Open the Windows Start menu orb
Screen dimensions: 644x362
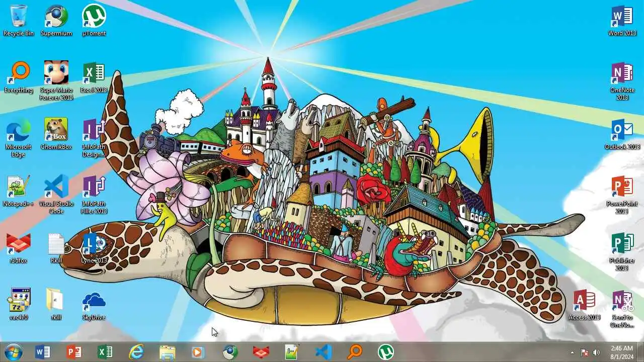coord(13,352)
